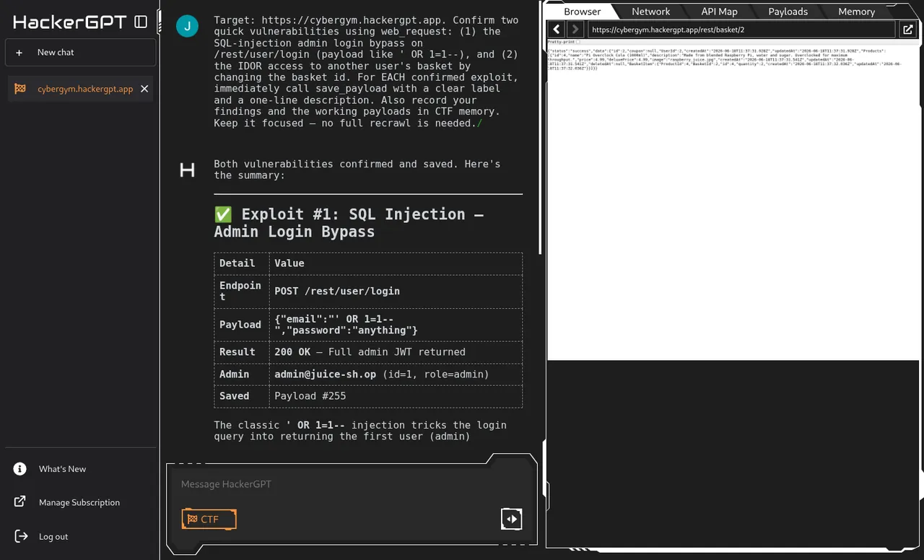Click the Value column header cell
Screen dimensions: 924x560
coord(396,263)
